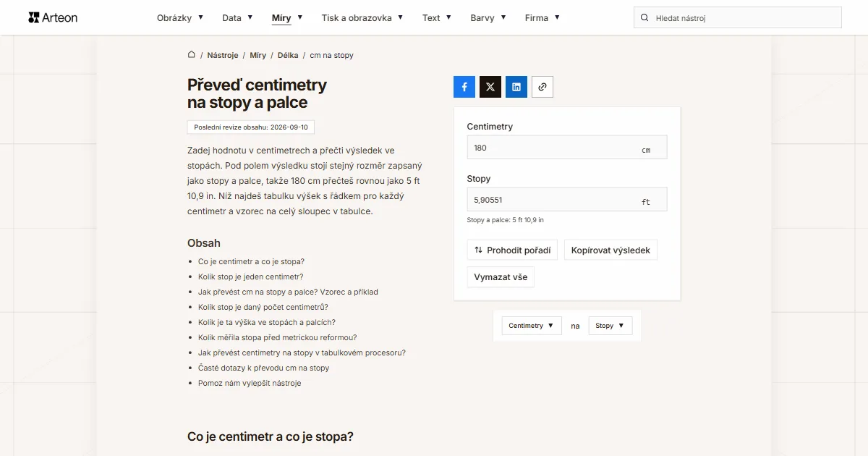Jump to 'Pomoz nám vylepšit nástroje'

pyautogui.click(x=250, y=384)
